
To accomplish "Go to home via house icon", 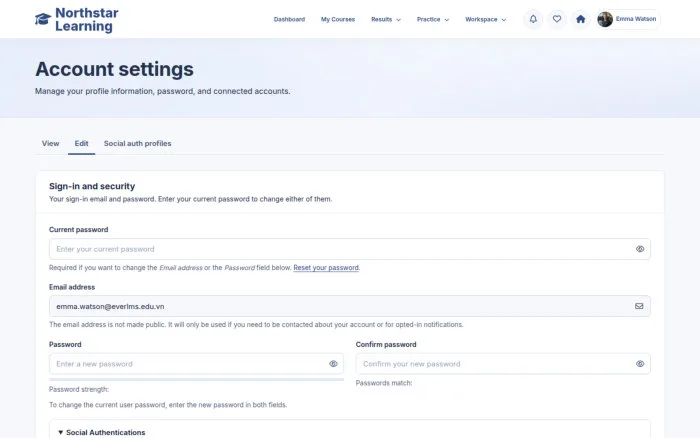I will [580, 19].
